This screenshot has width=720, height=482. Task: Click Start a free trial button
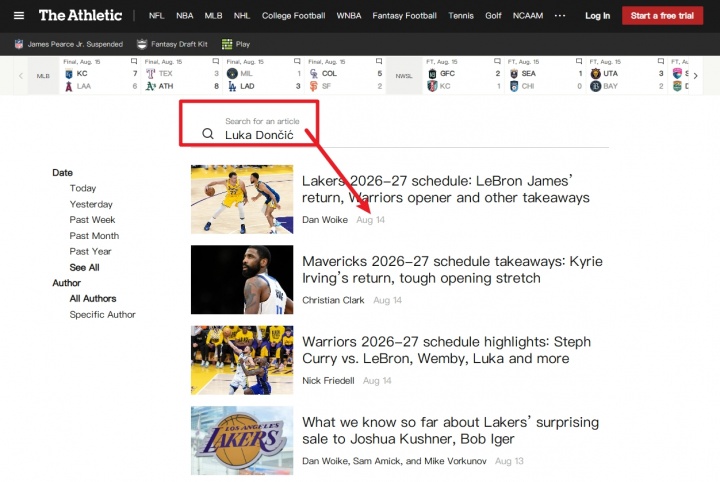[662, 16]
